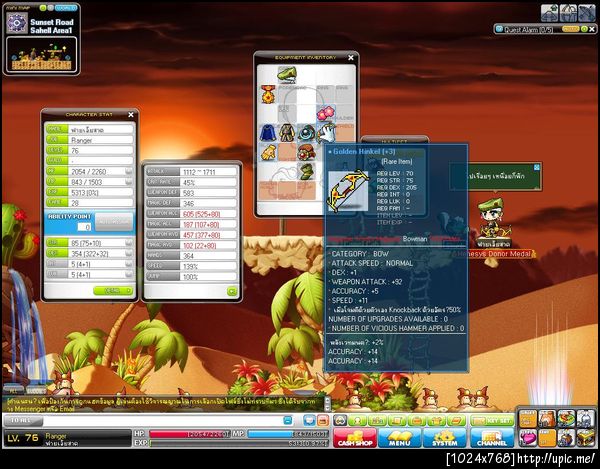Click the 'Henesys Donor Medal' label under character

click(x=494, y=254)
